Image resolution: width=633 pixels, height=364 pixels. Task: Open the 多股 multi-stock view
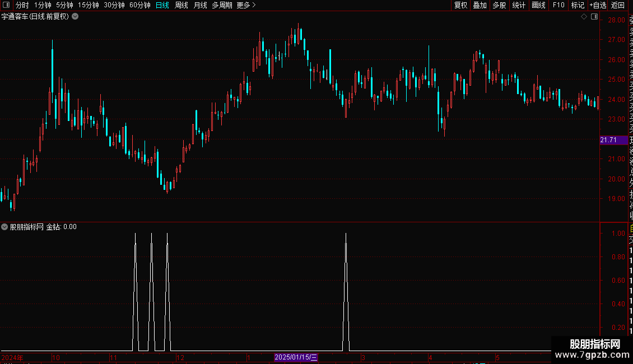click(499, 5)
